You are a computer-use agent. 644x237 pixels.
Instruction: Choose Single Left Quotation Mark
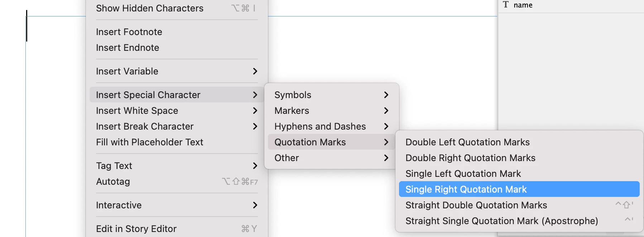tap(463, 174)
